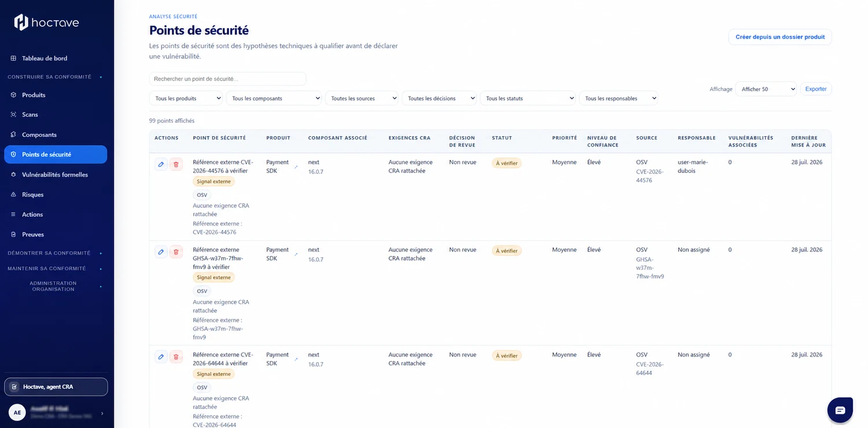Image resolution: width=868 pixels, height=428 pixels.
Task: Select Vulnérabilités formelles in the sidebar
Action: point(56,175)
